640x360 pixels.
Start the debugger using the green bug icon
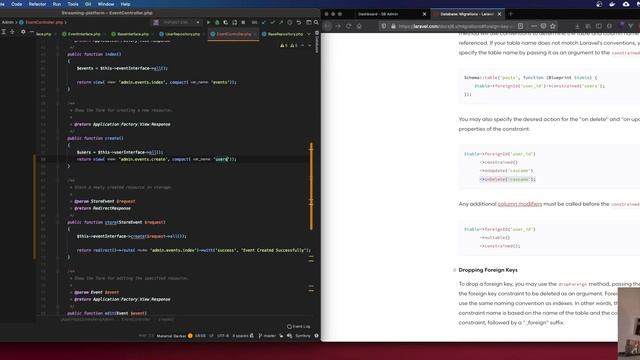[x=217, y=22]
